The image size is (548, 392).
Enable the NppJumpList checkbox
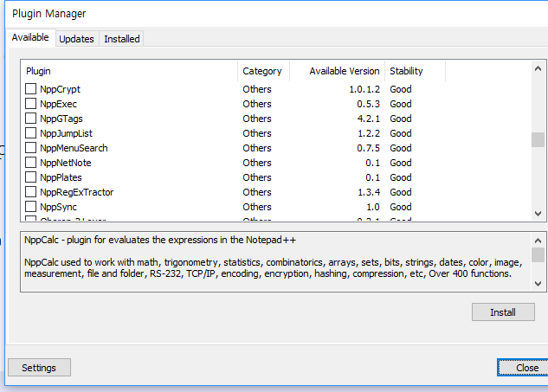click(31, 132)
